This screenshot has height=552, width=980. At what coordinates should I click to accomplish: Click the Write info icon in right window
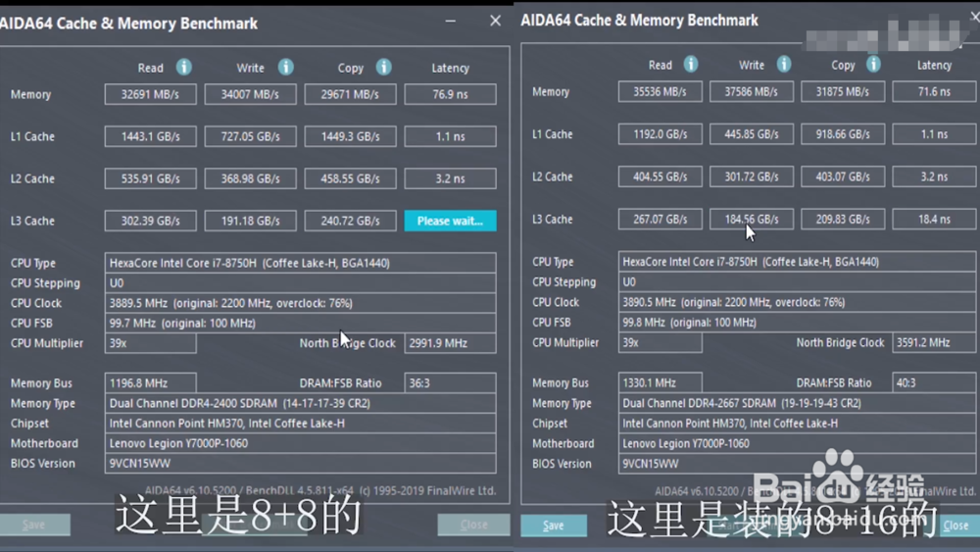click(x=784, y=64)
